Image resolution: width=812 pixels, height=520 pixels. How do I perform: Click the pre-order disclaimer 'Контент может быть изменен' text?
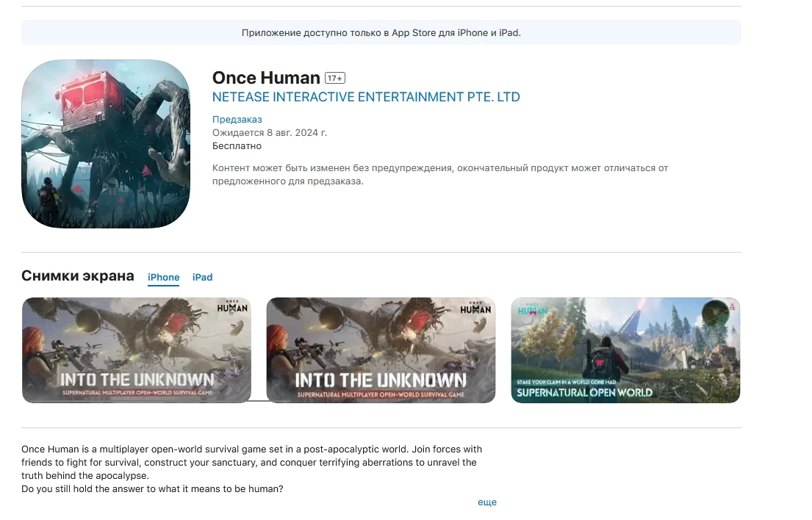pyautogui.click(x=440, y=175)
